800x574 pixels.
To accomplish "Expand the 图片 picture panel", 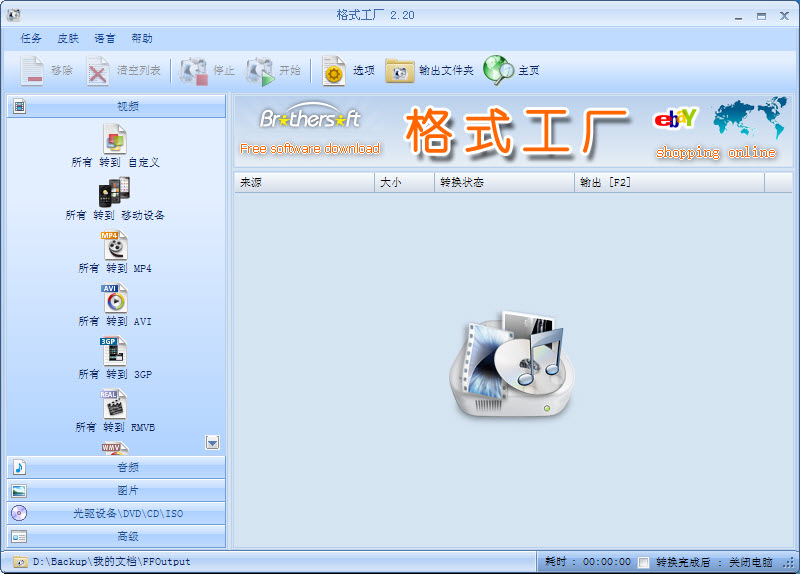I will (x=116, y=490).
